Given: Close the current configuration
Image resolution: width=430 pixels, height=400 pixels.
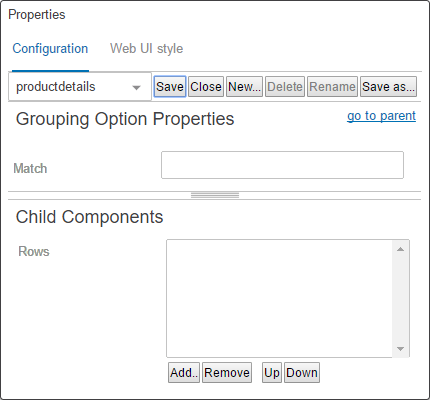Looking at the screenshot, I should [x=206, y=87].
